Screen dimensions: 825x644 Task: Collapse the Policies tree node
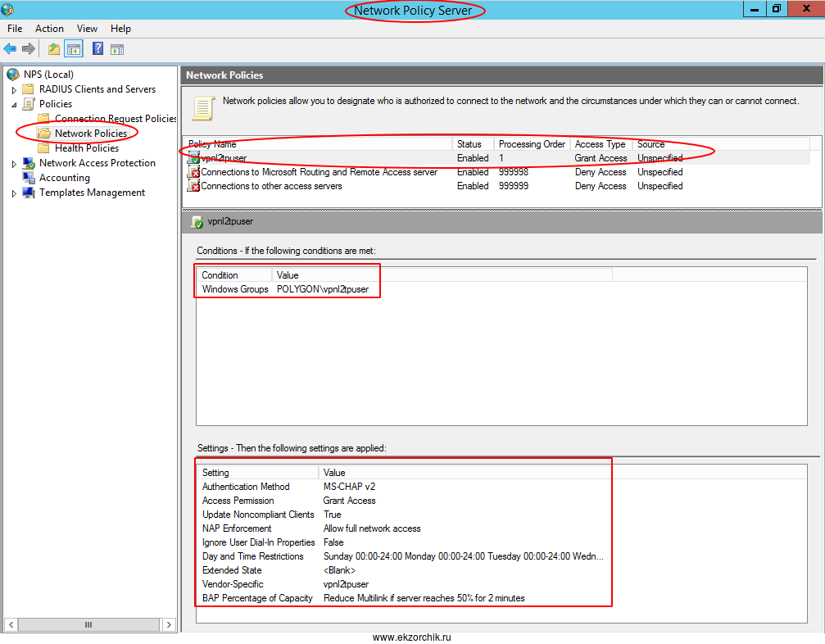tap(14, 105)
